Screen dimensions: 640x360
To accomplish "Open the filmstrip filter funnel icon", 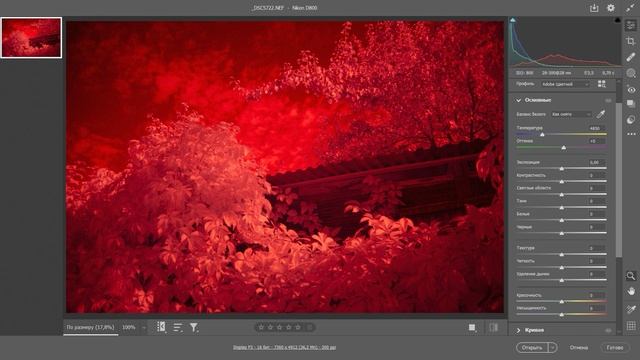I will point(194,327).
